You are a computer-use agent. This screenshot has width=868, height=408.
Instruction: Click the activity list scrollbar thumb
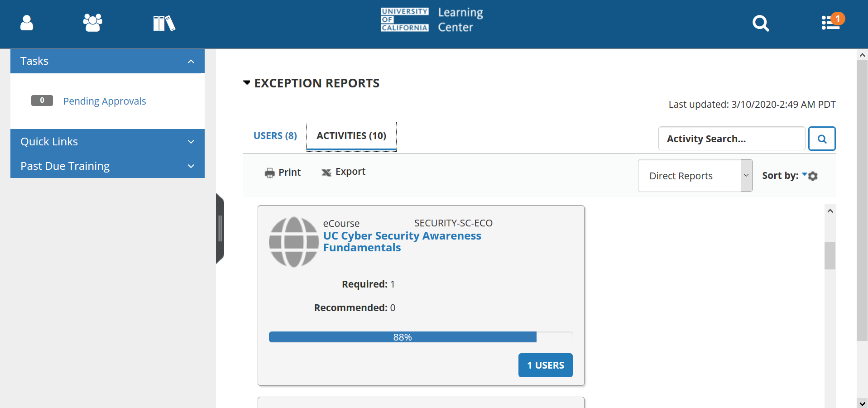(x=830, y=256)
